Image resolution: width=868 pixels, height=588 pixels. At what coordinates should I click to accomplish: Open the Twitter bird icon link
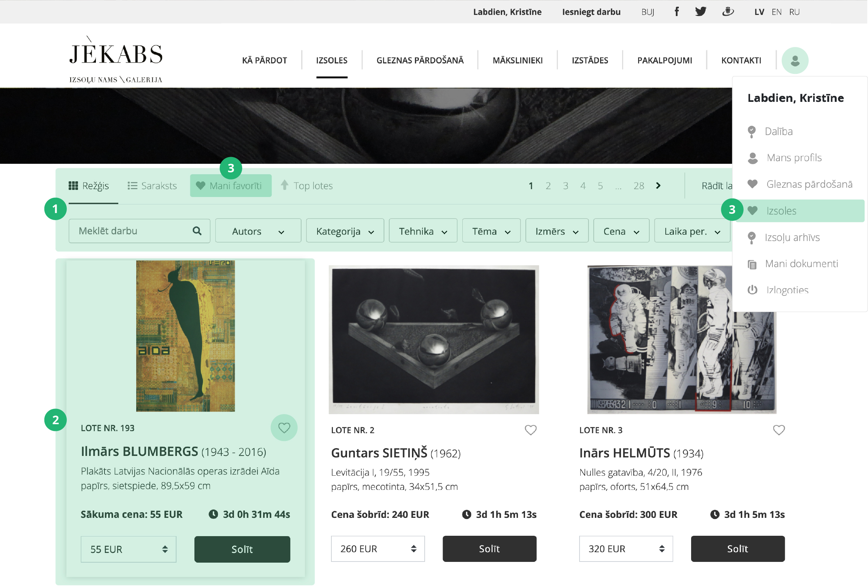(701, 12)
